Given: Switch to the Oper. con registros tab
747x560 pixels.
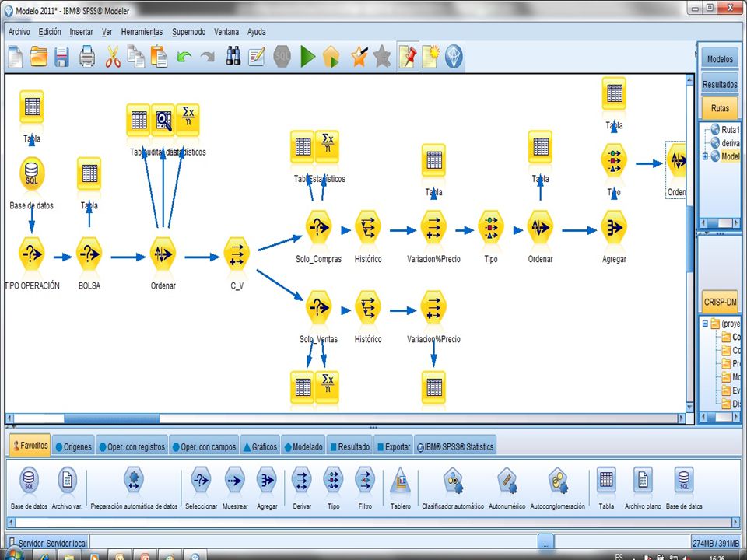Looking at the screenshot, I should pyautogui.click(x=132, y=446).
